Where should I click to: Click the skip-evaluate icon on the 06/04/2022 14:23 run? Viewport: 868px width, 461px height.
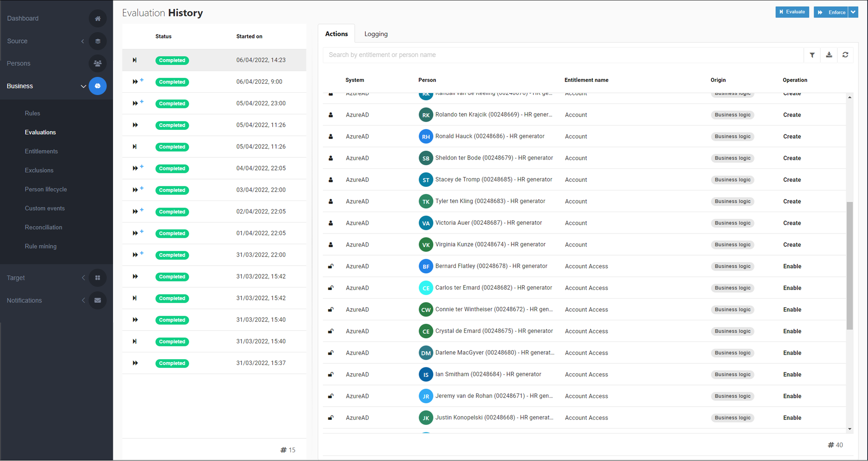[x=134, y=60]
